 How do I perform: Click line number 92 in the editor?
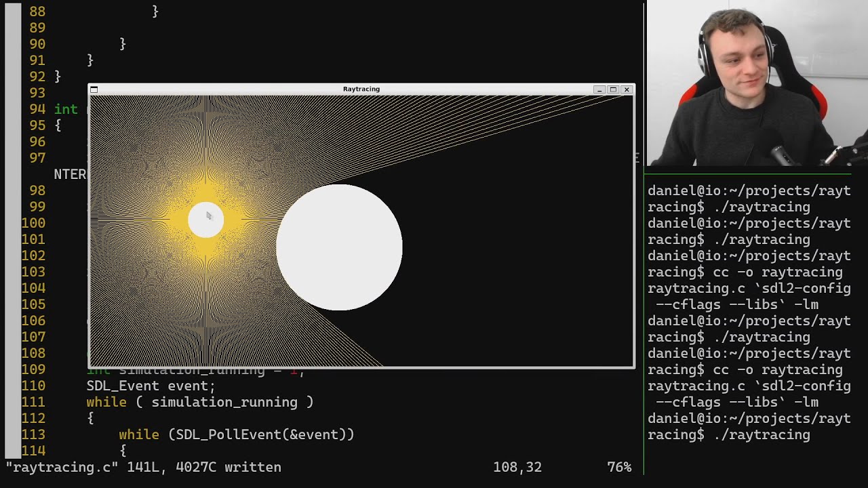pyautogui.click(x=37, y=77)
